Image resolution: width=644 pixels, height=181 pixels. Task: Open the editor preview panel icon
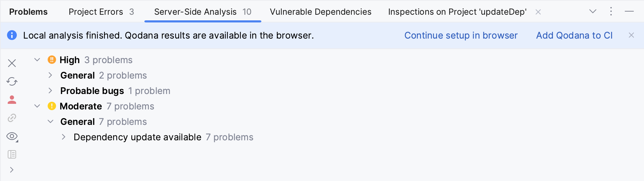click(x=12, y=154)
